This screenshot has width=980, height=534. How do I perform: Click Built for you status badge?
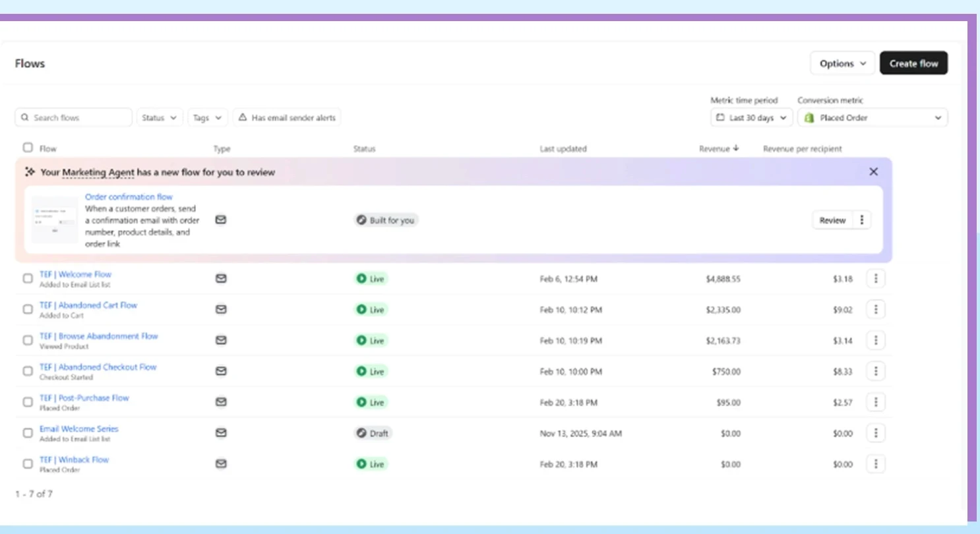(386, 220)
